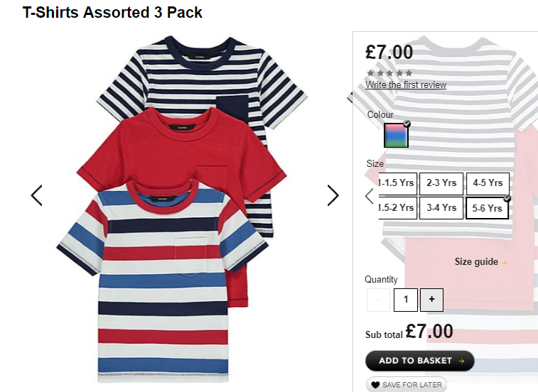Select size 2-3 Yrs

click(441, 183)
